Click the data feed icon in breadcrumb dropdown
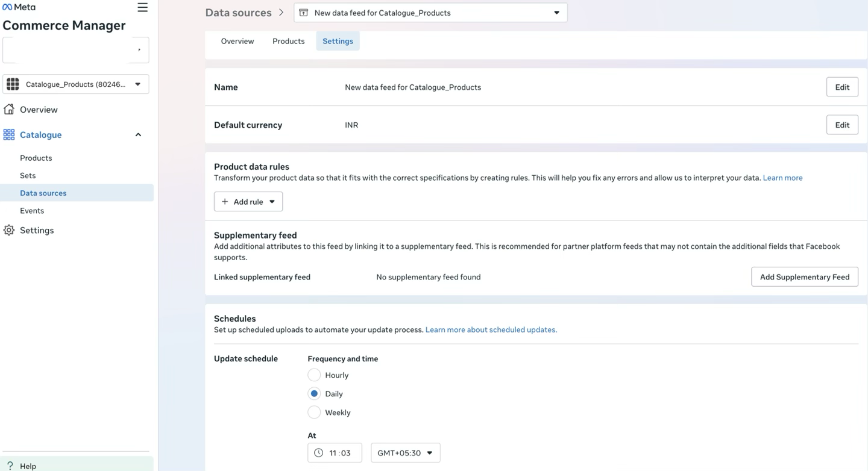868x471 pixels. point(304,13)
